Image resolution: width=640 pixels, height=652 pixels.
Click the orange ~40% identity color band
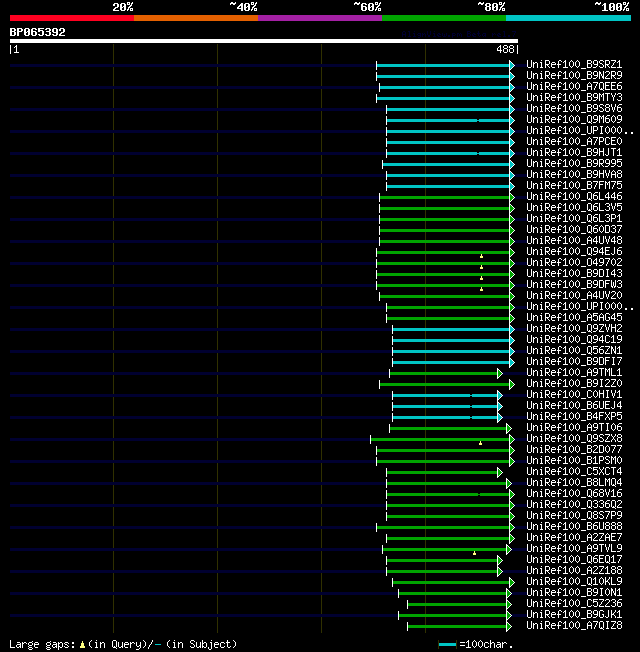(x=195, y=18)
